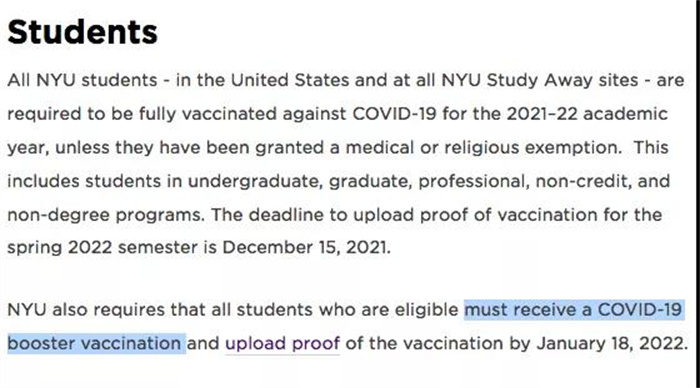The height and width of the screenshot is (388, 700).
Task: Click the highlighted "must receive a COVID-19" text
Action: [573, 309]
